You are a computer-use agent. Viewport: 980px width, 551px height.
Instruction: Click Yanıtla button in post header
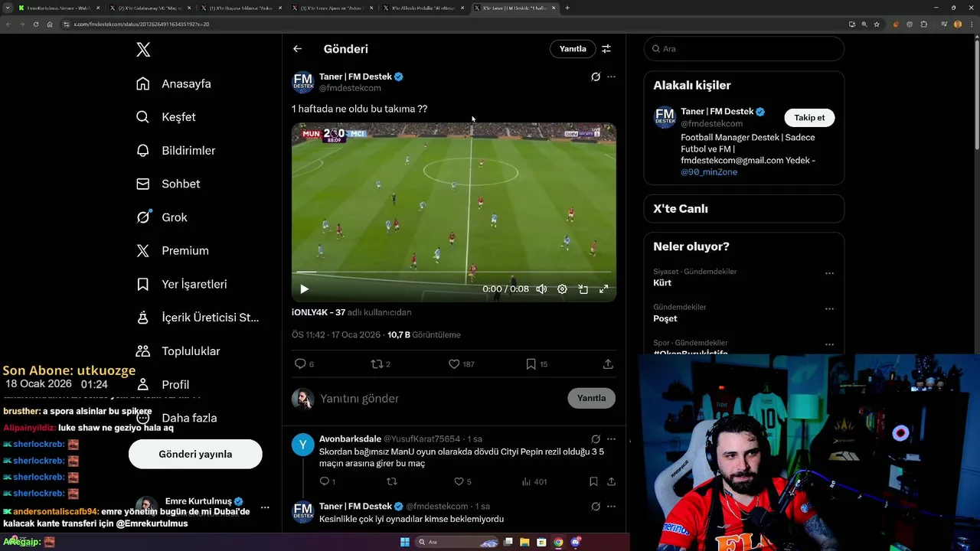tap(573, 49)
